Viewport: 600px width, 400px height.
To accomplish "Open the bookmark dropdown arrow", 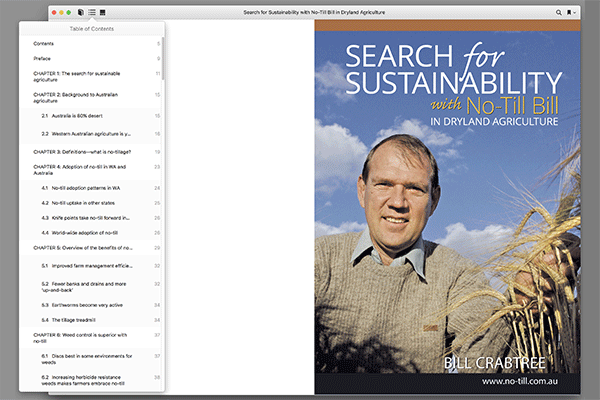I will coord(576,12).
